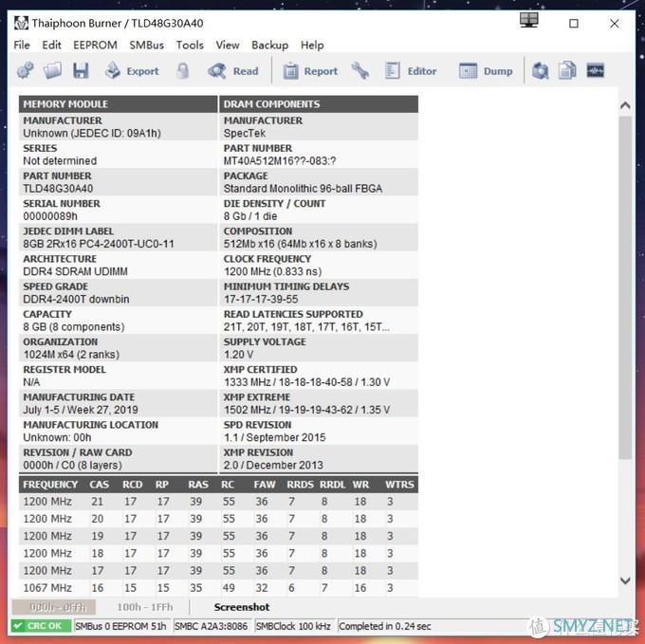Click the Dump toolbar button
645x644 pixels.
486,71
